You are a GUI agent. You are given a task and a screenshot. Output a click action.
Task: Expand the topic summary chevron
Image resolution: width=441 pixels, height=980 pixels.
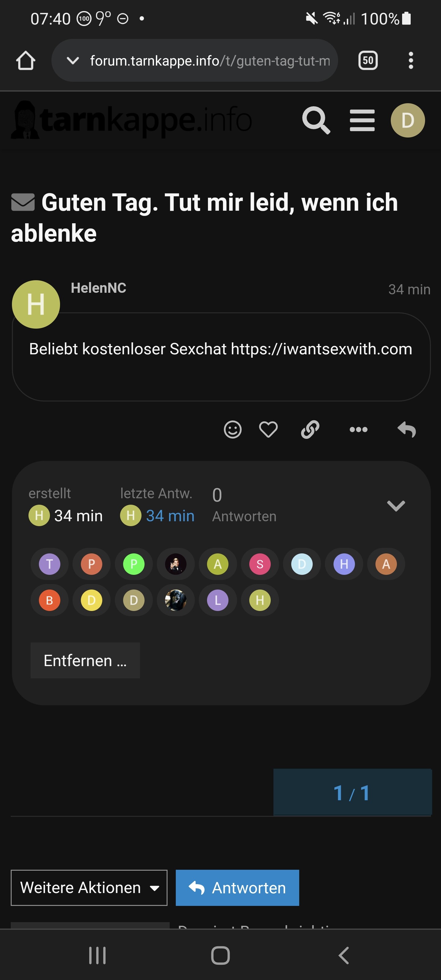(x=396, y=506)
